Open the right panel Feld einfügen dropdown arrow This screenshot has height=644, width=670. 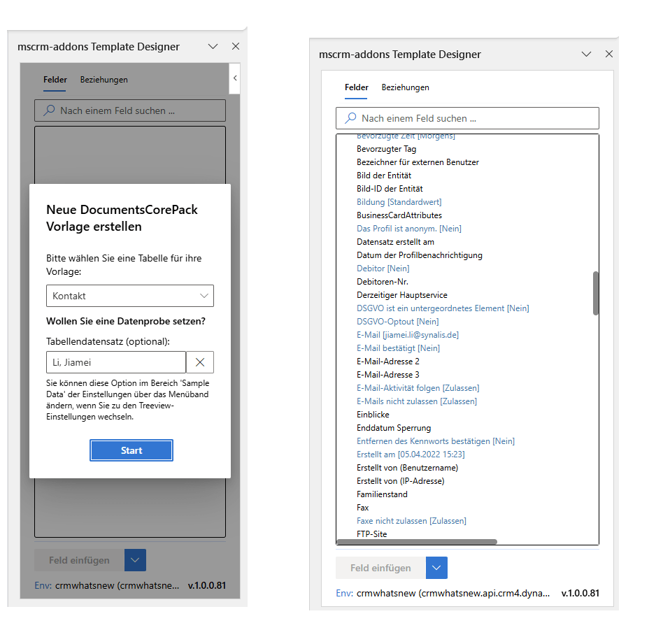point(436,568)
